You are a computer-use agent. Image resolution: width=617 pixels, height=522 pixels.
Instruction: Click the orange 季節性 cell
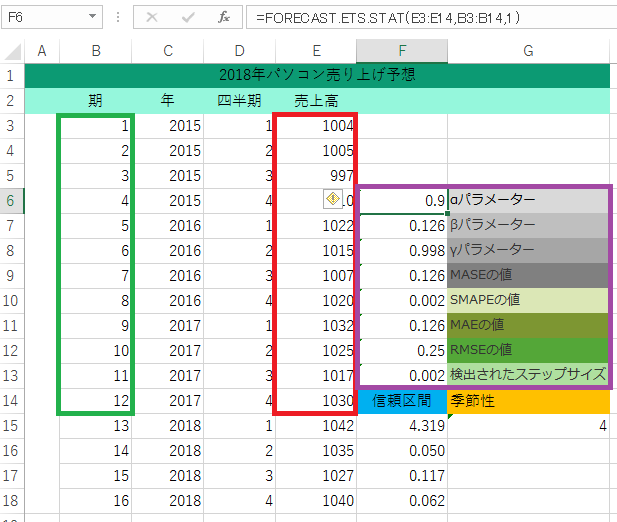[x=528, y=400]
